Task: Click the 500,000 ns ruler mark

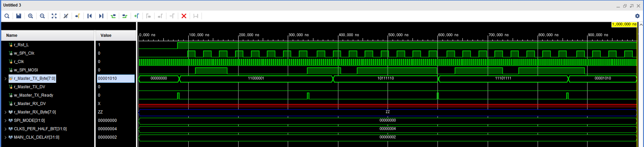Action: click(398, 35)
